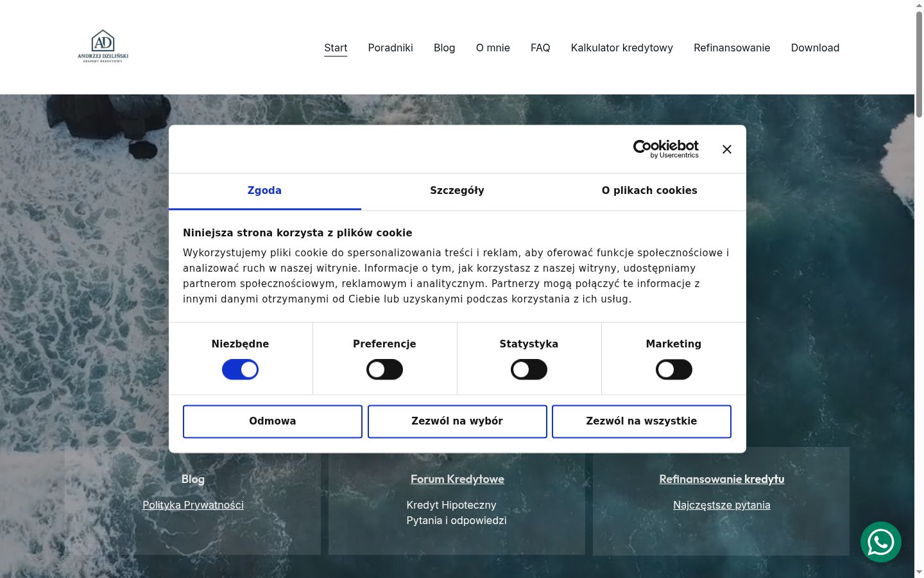Enable the Preferencje cookies switch

tap(384, 370)
